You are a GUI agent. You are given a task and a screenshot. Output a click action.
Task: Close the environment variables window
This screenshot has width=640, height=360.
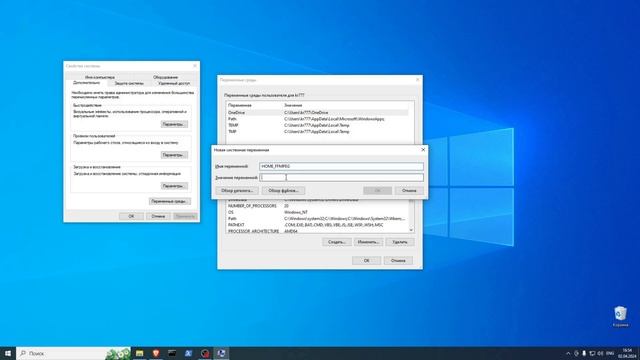(417, 80)
